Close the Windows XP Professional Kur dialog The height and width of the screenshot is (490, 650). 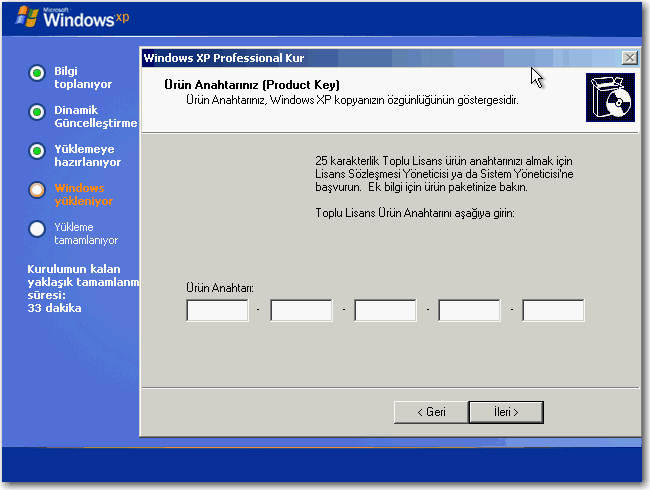click(630, 58)
